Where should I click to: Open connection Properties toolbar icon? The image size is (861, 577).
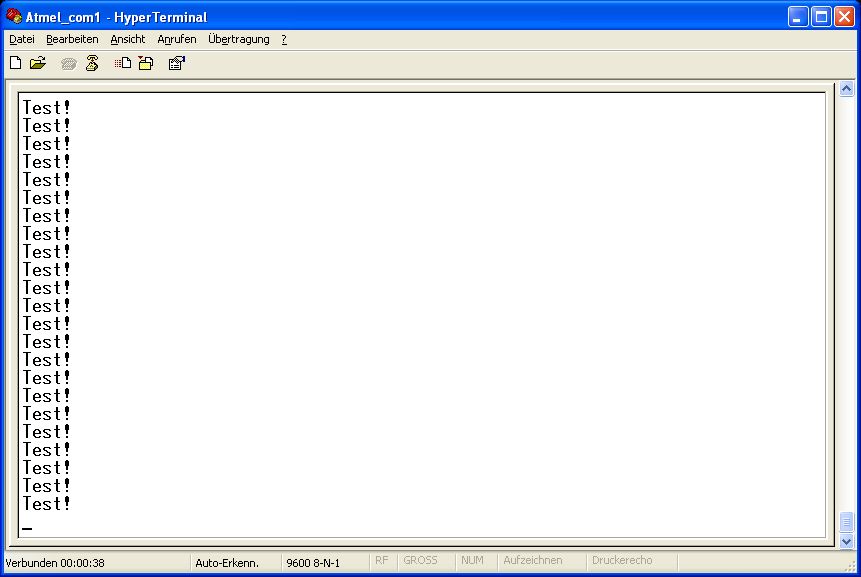(177, 63)
